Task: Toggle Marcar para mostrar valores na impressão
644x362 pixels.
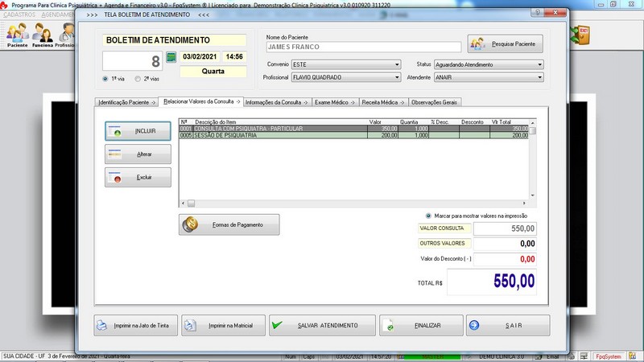Action: pos(428,216)
